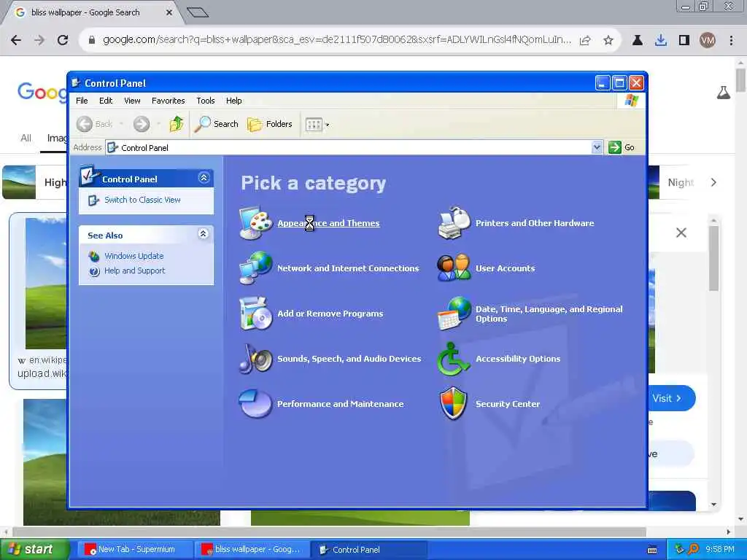Open the browser three-dot menu
Image resolution: width=747 pixels, height=560 pixels.
[x=731, y=41]
